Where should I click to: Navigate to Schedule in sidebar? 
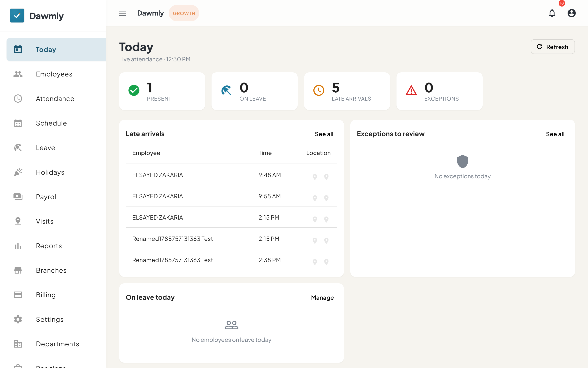56,123
